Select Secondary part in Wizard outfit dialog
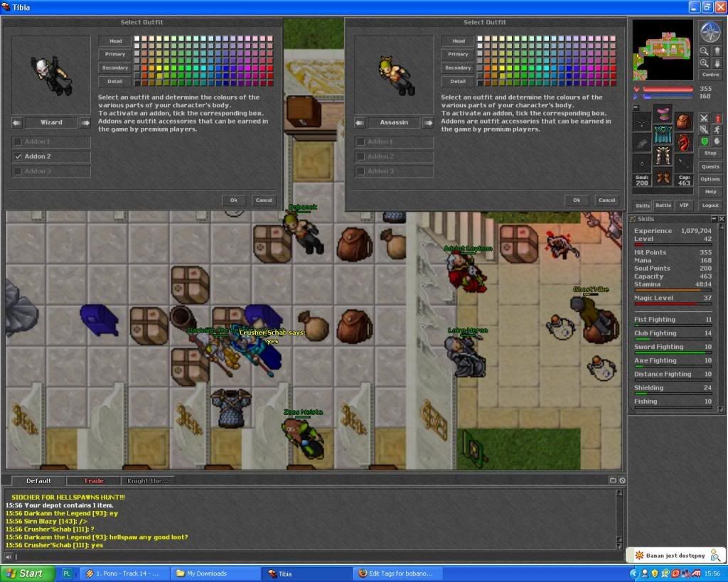Screen dimensions: 728x582 (115, 68)
